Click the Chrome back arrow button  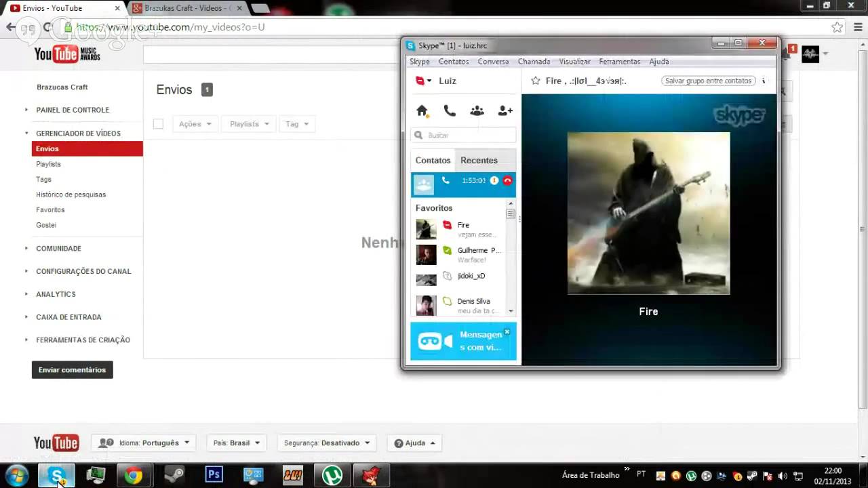point(11,28)
